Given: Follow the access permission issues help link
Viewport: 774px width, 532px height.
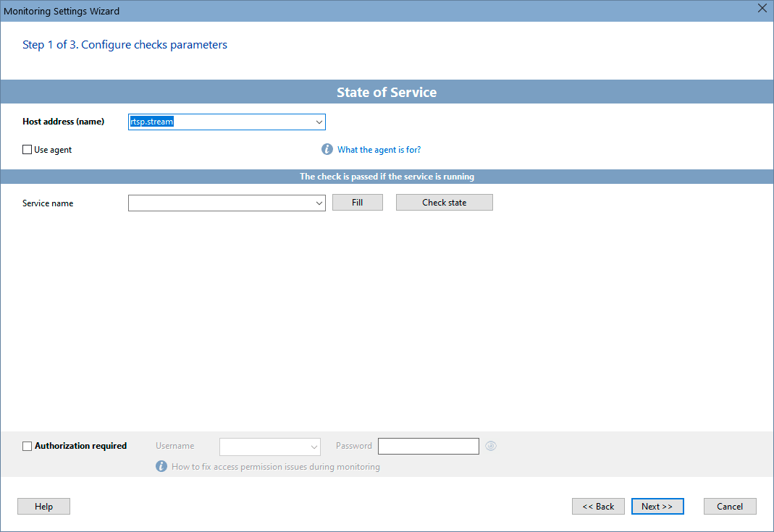Looking at the screenshot, I should coord(275,466).
